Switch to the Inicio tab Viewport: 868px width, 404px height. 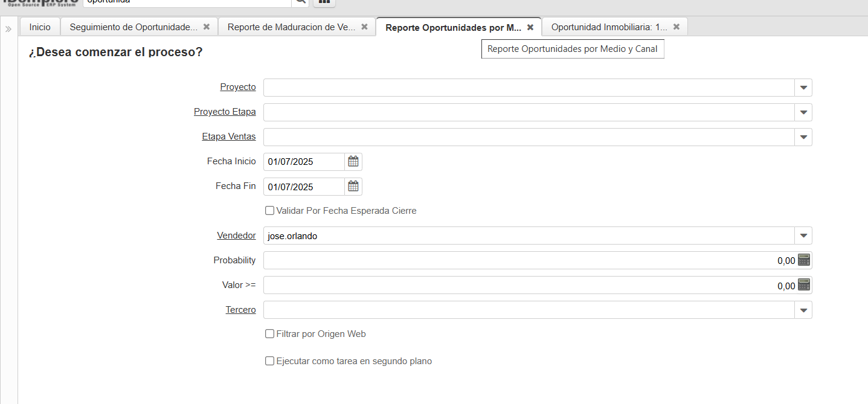coord(40,27)
